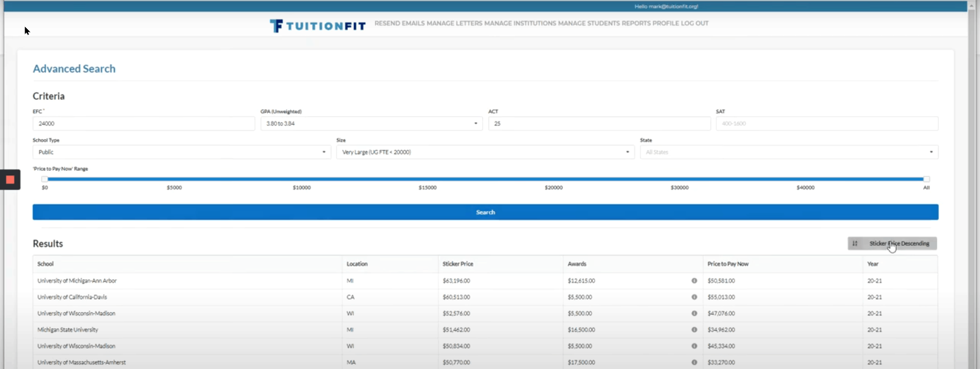980x369 pixels.
Task: Click the price range slider at $20000
Action: point(554,179)
